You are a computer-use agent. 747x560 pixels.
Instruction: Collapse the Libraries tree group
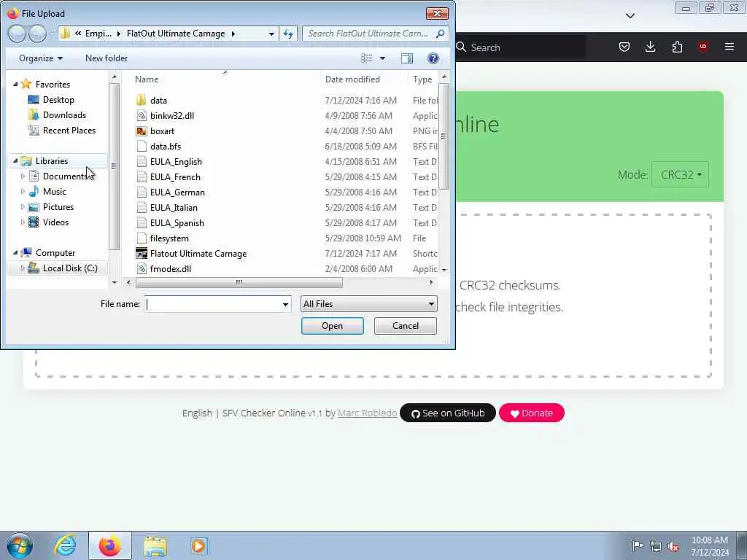click(x=15, y=161)
